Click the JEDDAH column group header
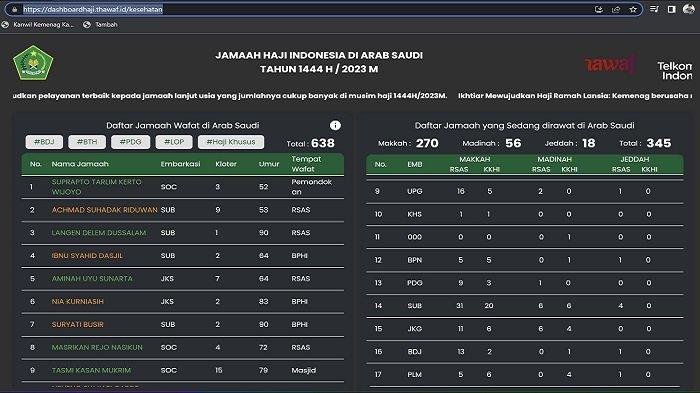This screenshot has width=700, height=393. click(635, 159)
